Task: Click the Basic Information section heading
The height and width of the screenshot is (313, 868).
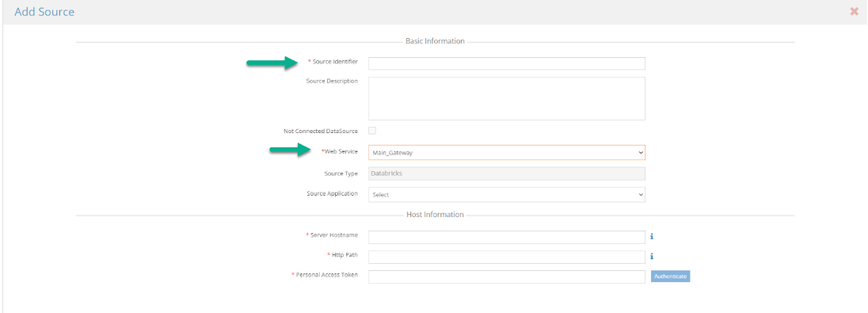Action: tap(435, 41)
